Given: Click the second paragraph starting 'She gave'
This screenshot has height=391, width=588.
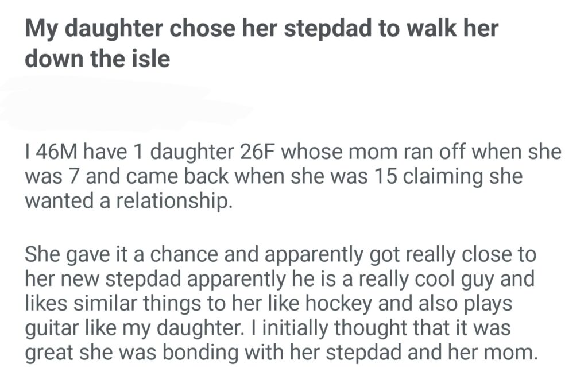Looking at the screenshot, I should click(281, 304).
